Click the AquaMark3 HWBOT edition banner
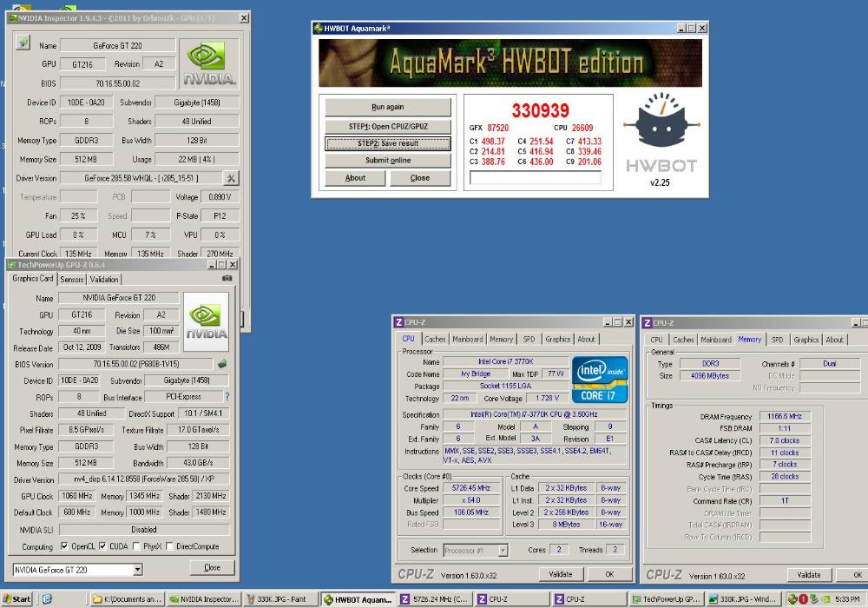868x608 pixels. pyautogui.click(x=510, y=63)
